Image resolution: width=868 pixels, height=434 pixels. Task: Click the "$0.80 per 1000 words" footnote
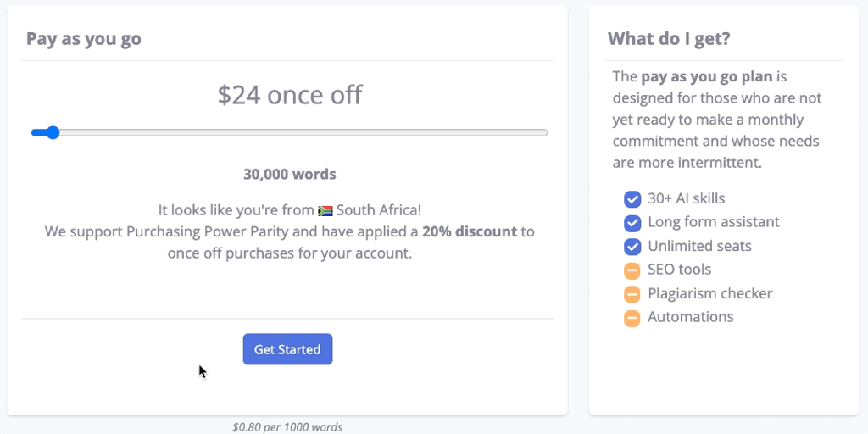287,427
